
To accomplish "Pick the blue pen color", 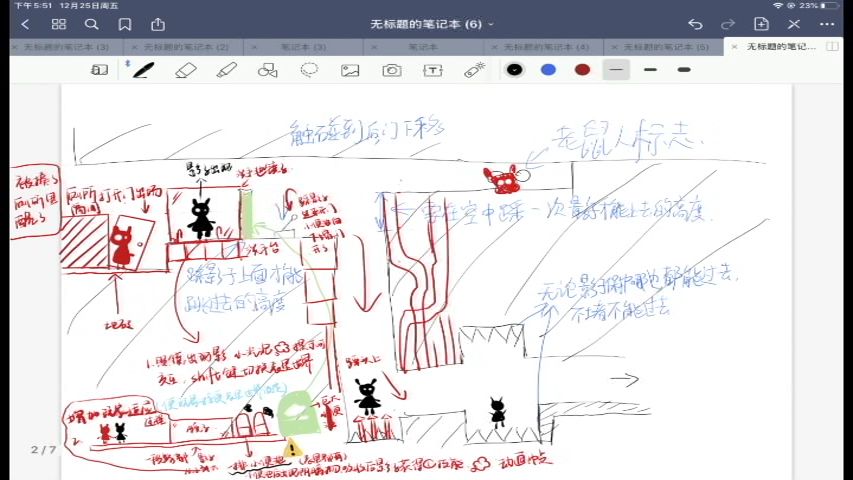I will [548, 70].
